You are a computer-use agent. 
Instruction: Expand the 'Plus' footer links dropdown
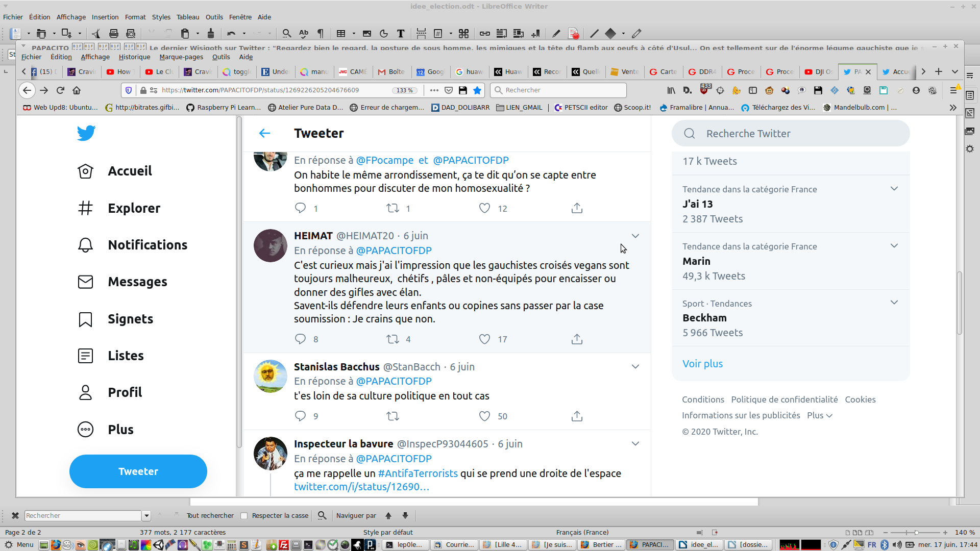[820, 415]
